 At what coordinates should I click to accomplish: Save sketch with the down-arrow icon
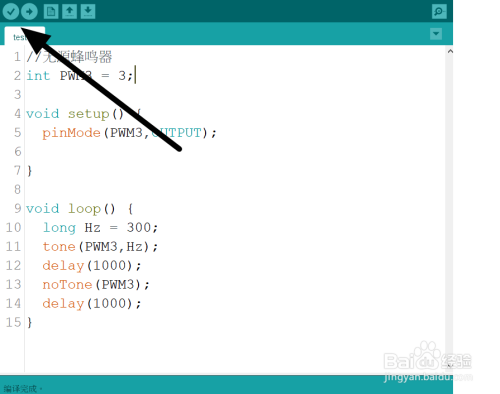tap(88, 12)
